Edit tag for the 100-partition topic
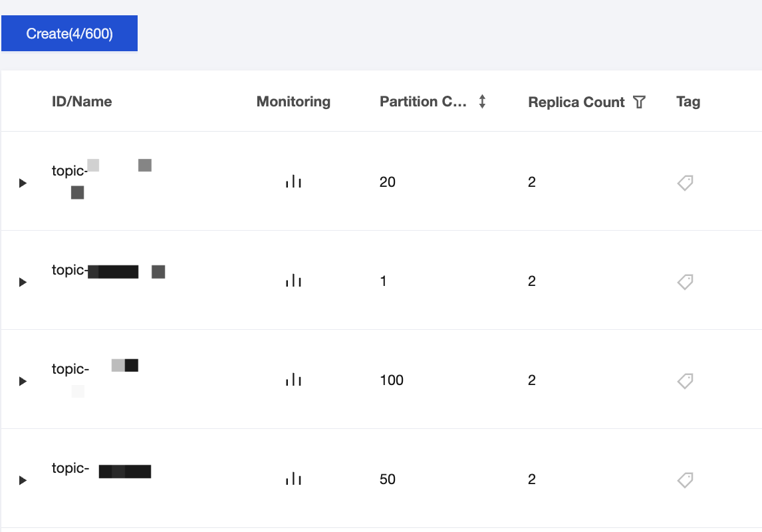The image size is (762, 532). [x=686, y=380]
